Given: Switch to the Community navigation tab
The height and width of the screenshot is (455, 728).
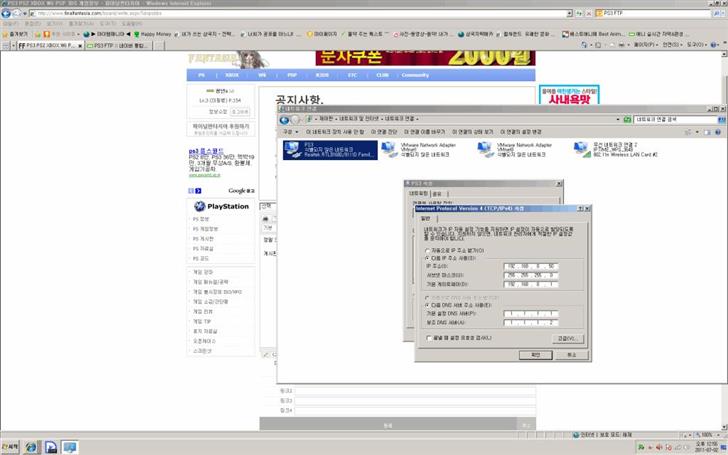Looking at the screenshot, I should (x=415, y=75).
